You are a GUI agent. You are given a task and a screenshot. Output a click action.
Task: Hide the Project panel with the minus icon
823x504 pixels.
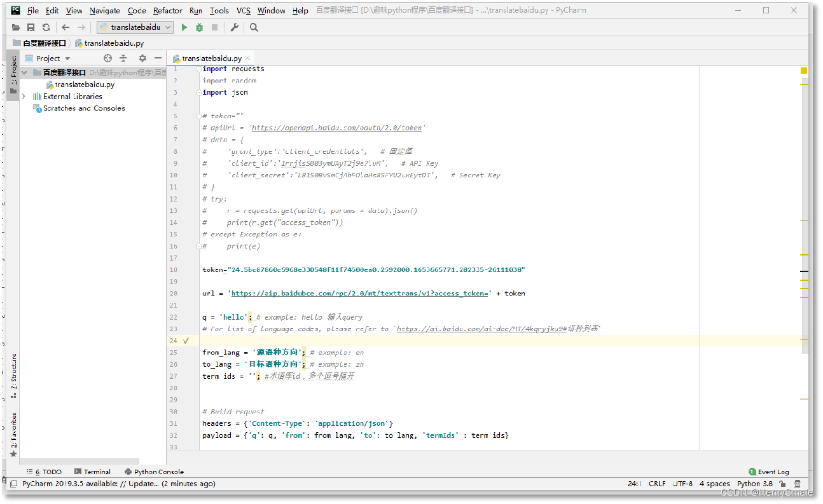[158, 58]
